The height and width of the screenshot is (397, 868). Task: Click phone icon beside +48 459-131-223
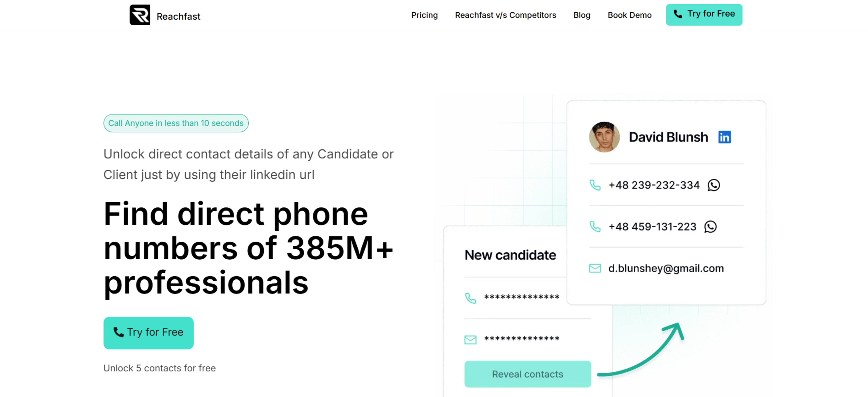pyautogui.click(x=595, y=227)
